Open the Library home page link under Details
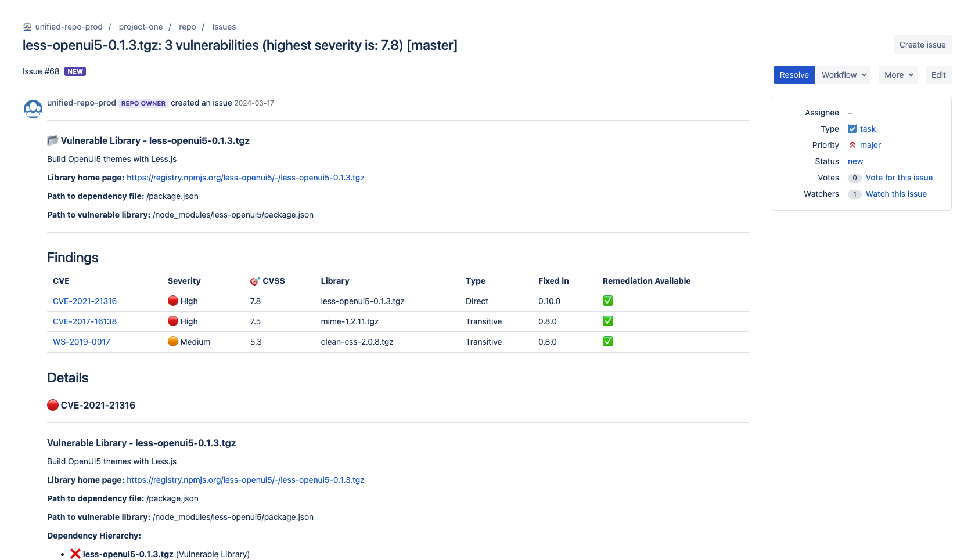This screenshot has width=975, height=560. pos(246,480)
